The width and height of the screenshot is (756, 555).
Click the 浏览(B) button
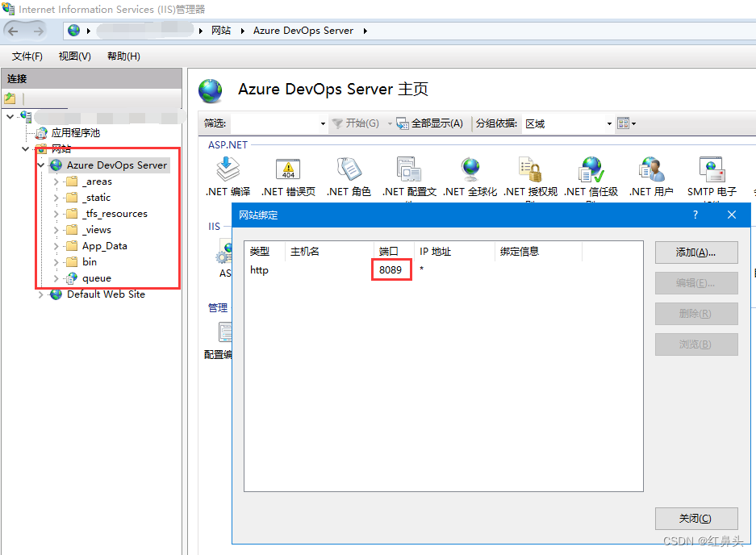696,344
